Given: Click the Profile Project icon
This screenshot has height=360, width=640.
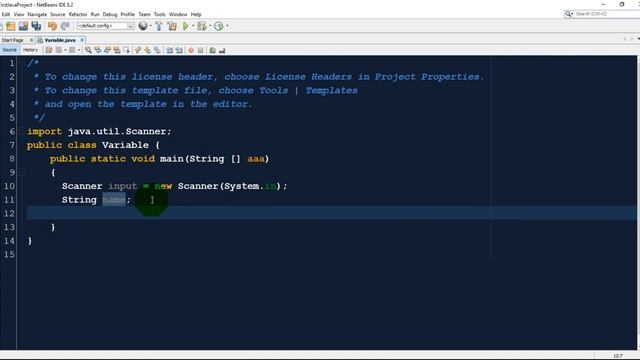Looking at the screenshot, I should point(219,26).
